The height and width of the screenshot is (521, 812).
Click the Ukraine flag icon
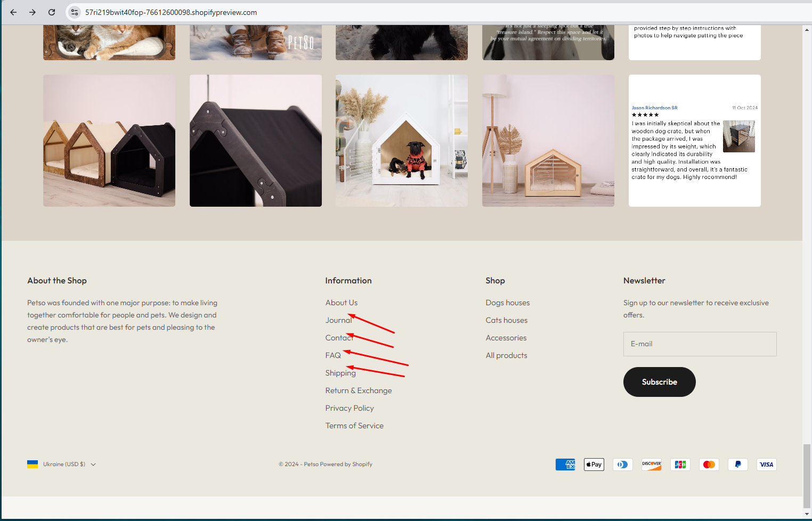[33, 464]
